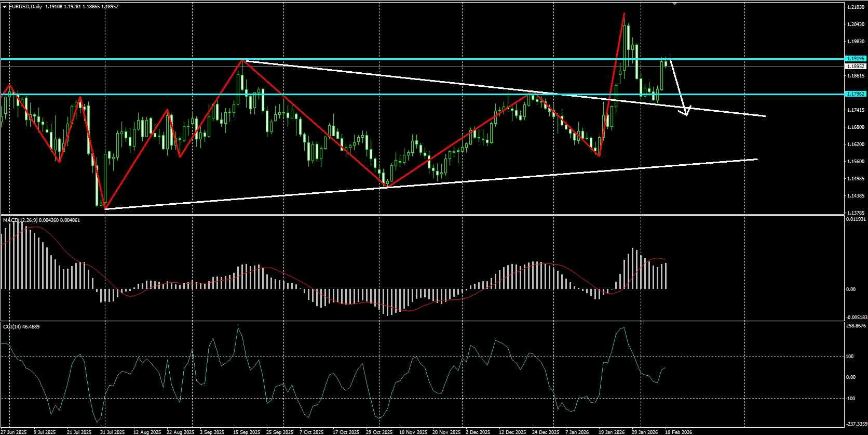Click the 24 Dec 2025 date label
Screen dimensions: 868x435
pyautogui.click(x=545, y=432)
